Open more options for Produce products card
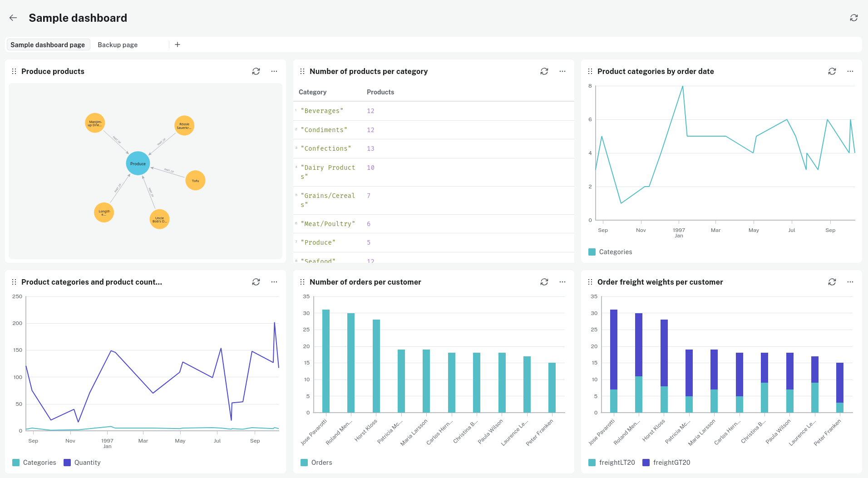The width and height of the screenshot is (868, 478). click(x=274, y=71)
